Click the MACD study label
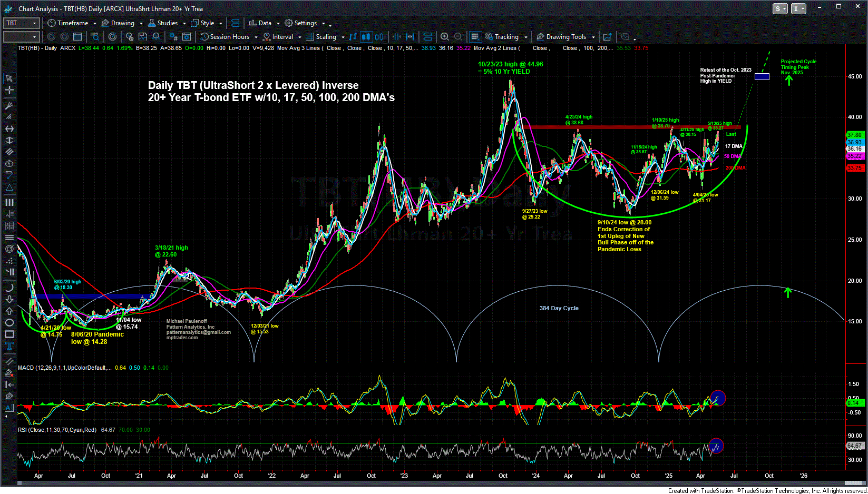This screenshot has width=868, height=494. click(x=64, y=368)
